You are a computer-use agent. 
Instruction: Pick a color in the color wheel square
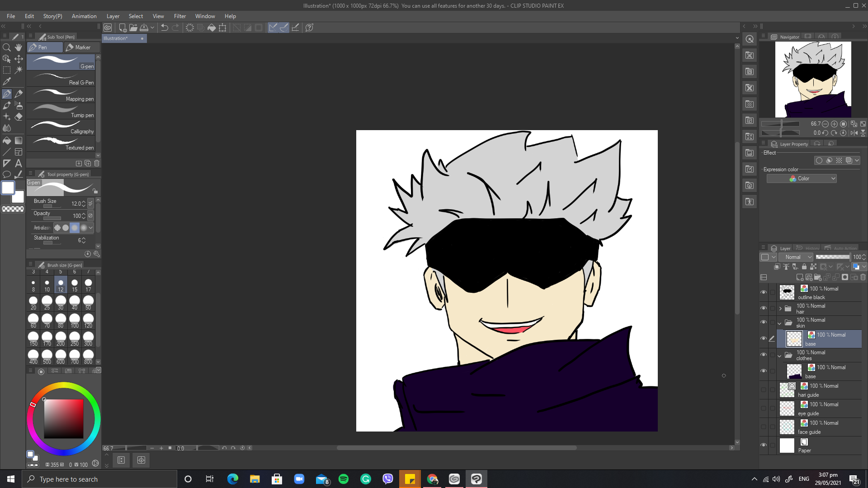64,418
